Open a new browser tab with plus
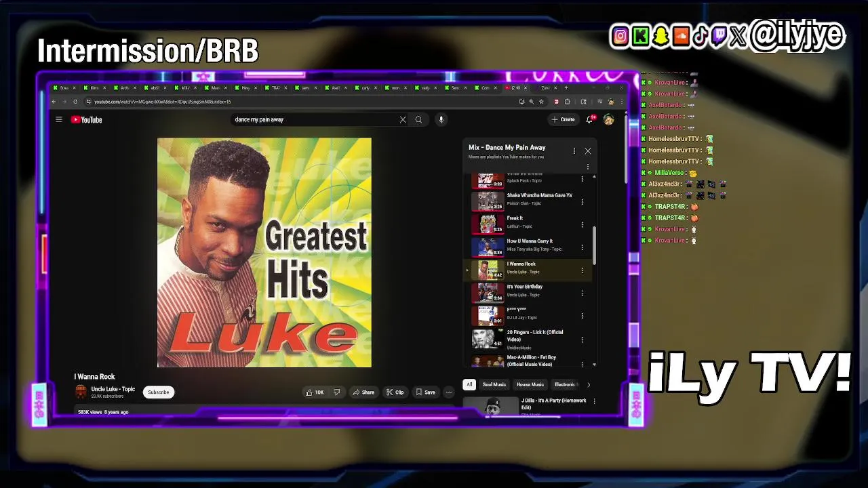Viewport: 868px width, 488px height. coord(566,87)
